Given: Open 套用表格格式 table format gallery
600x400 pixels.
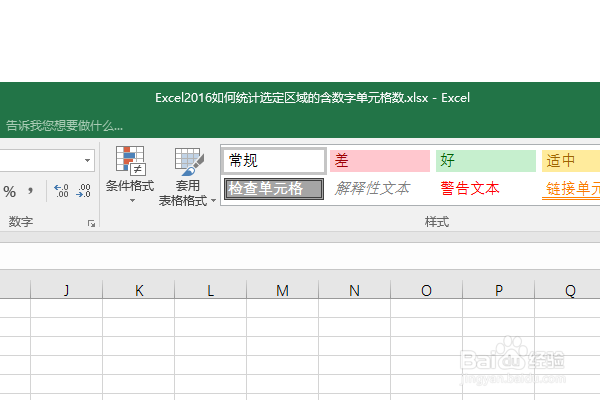Looking at the screenshot, I should pyautogui.click(x=188, y=177).
